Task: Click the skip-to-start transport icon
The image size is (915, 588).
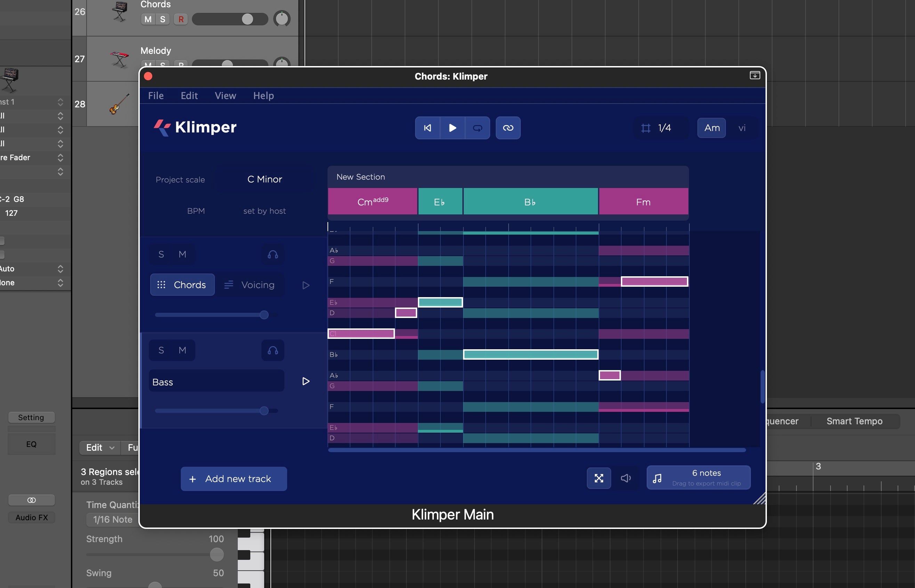Action: tap(427, 128)
